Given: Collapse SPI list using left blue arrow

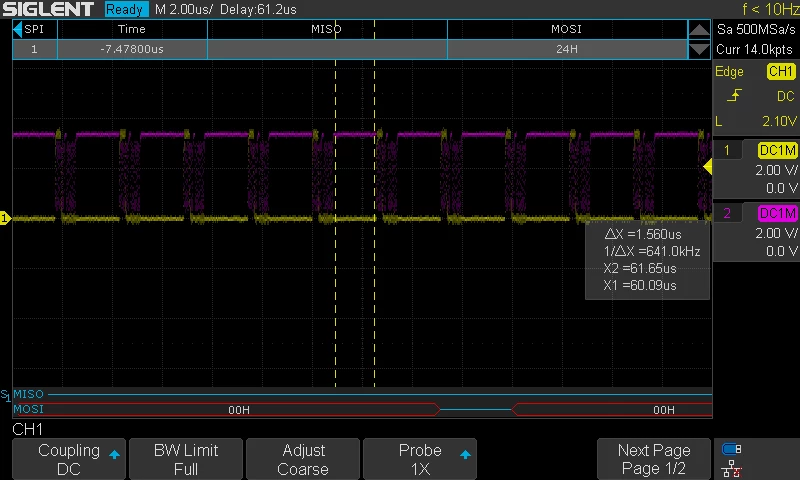Looking at the screenshot, I should click(x=18, y=29).
